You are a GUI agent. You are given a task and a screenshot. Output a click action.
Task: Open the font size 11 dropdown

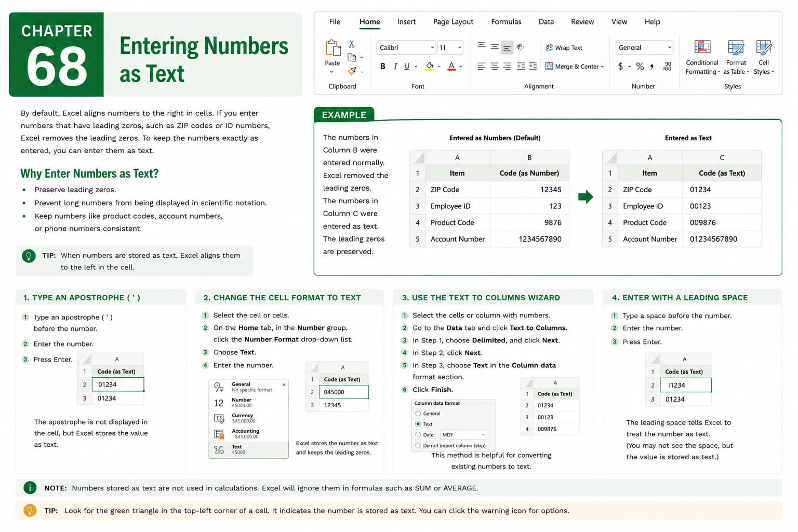450,47
